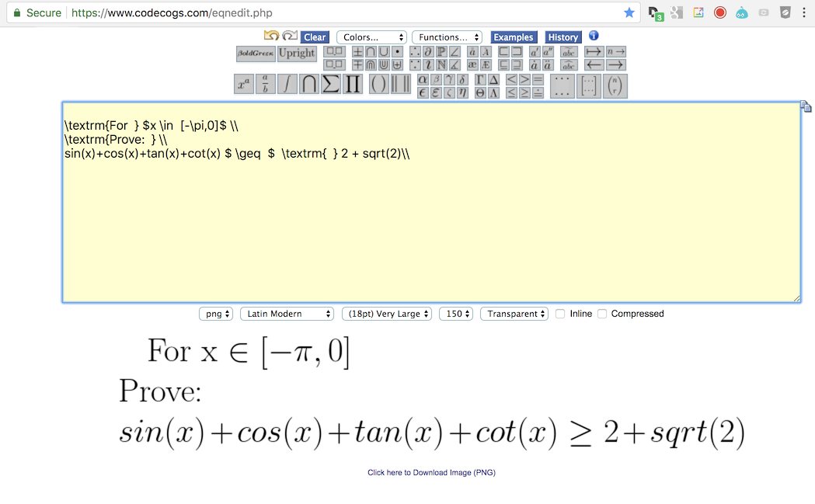Open the 150 resolution dropdown
This screenshot has width=815, height=504.
pyautogui.click(x=456, y=314)
